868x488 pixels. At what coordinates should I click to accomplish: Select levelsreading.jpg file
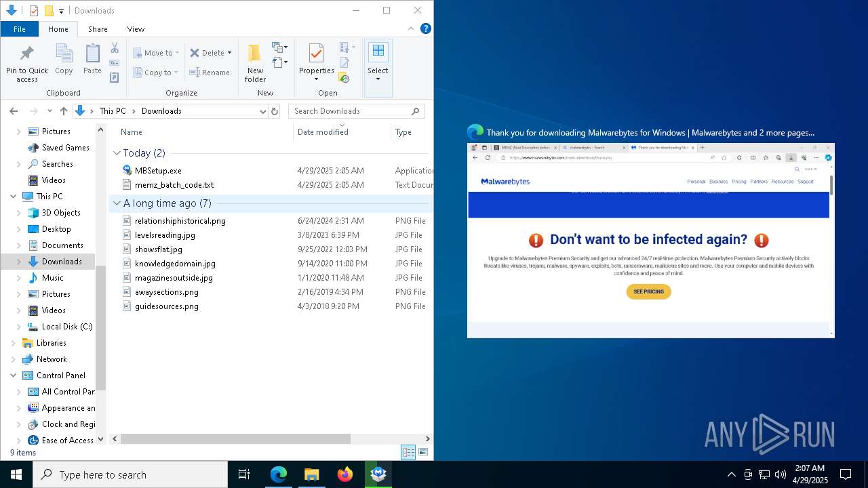pos(165,235)
